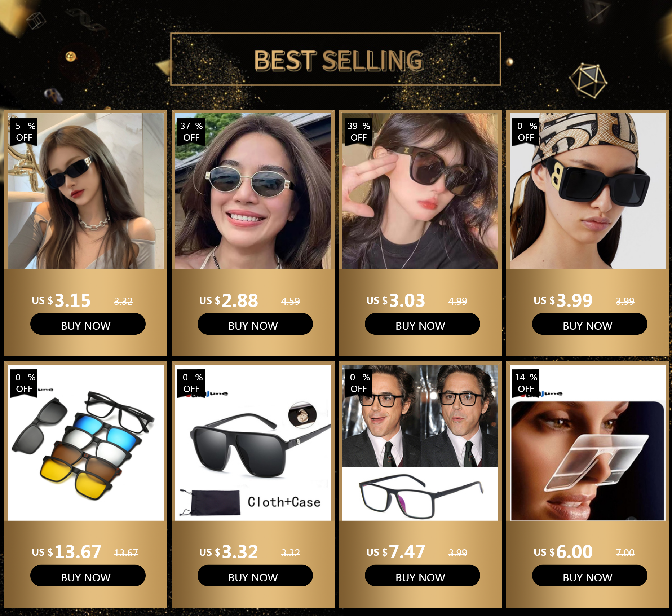Screen dimensions: 672x616
Task: Open the 39% OFF oversized sunglasses photo
Action: [x=420, y=191]
